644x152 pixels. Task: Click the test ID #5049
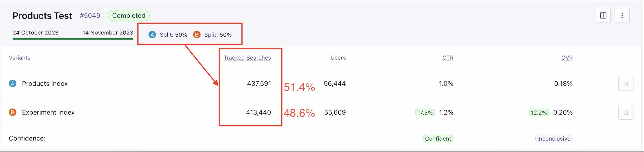90,16
